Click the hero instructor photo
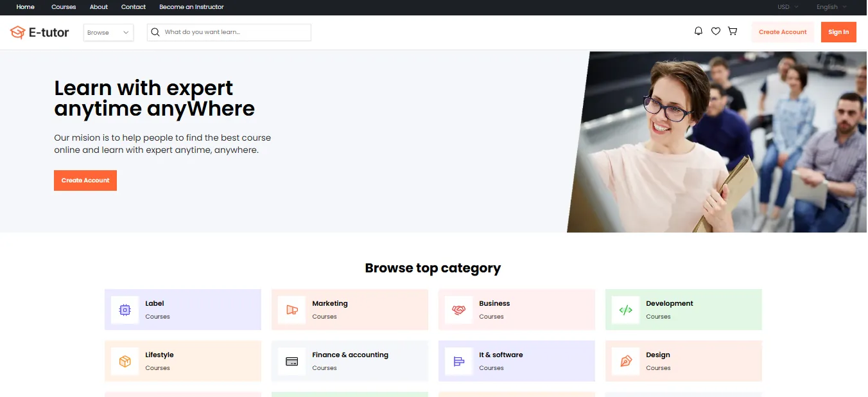Screen dimensions: 868x397 (x=717, y=142)
